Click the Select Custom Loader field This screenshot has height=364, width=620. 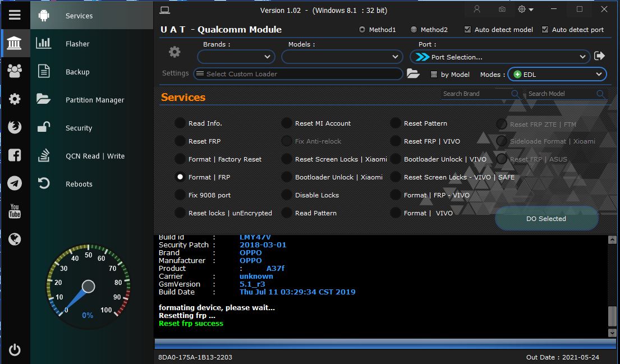click(298, 74)
